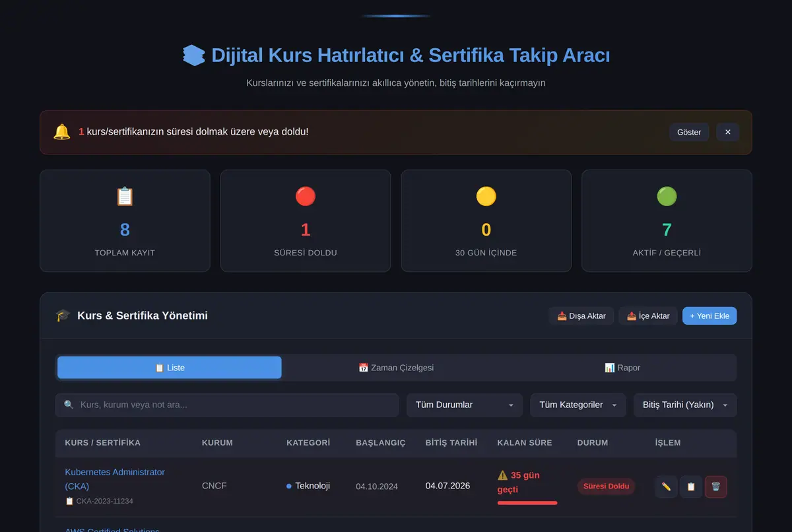792x532 pixels.
Task: Click the magnifier icon in the search box
Action: pyautogui.click(x=69, y=405)
